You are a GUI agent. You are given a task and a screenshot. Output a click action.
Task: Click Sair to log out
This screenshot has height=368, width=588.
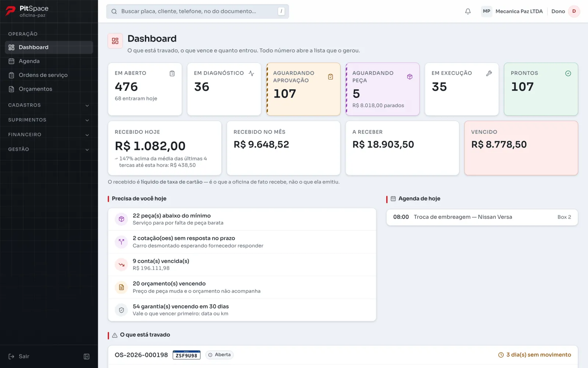[19, 357]
